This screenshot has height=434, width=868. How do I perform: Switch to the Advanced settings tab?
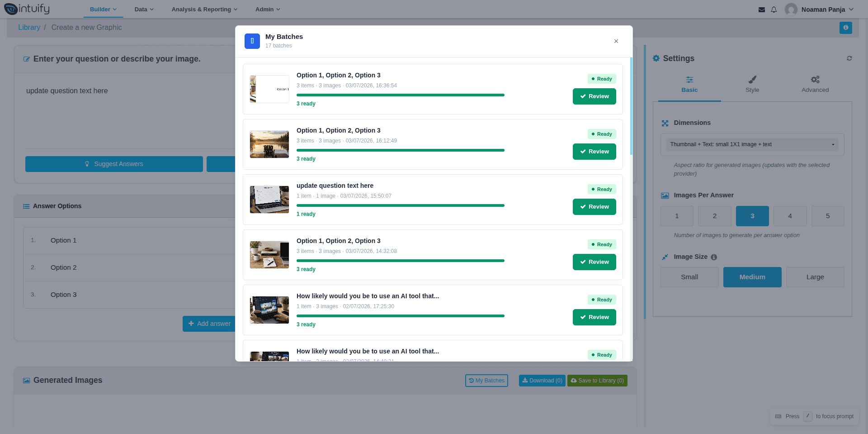(815, 85)
